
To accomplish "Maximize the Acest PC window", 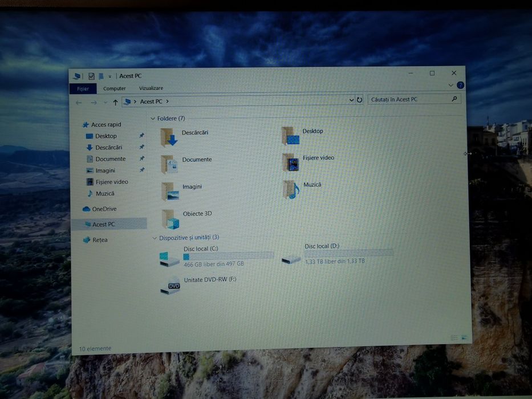I will (x=432, y=73).
